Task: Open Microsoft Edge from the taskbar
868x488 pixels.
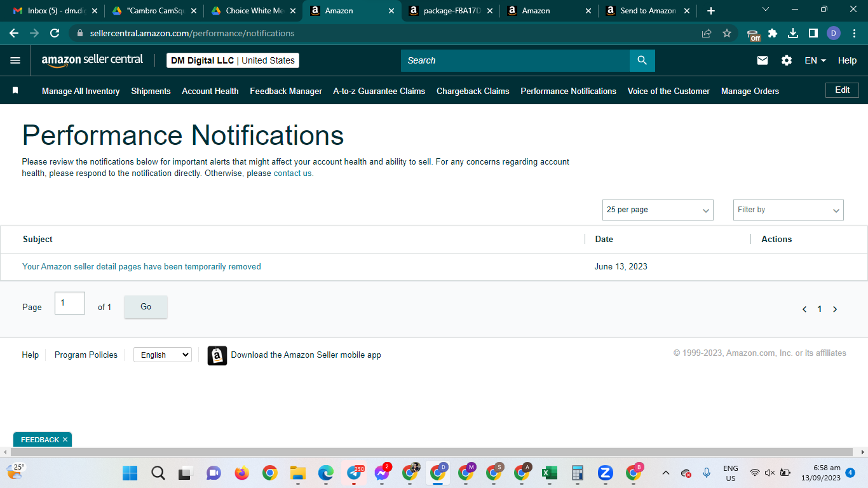Action: [x=326, y=473]
